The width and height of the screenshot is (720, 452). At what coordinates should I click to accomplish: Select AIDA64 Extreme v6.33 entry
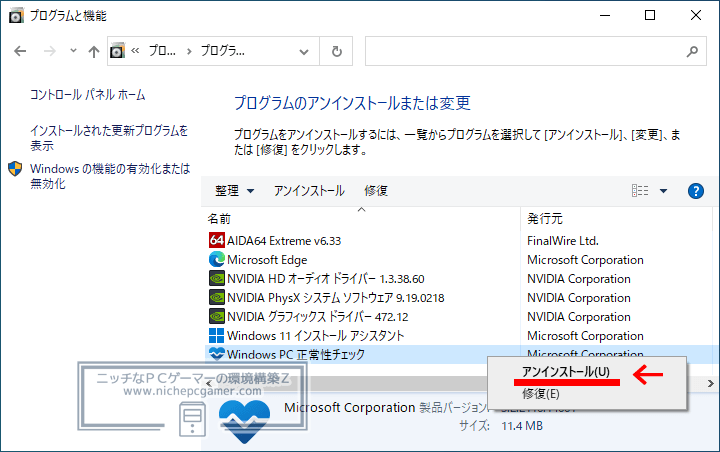284,241
